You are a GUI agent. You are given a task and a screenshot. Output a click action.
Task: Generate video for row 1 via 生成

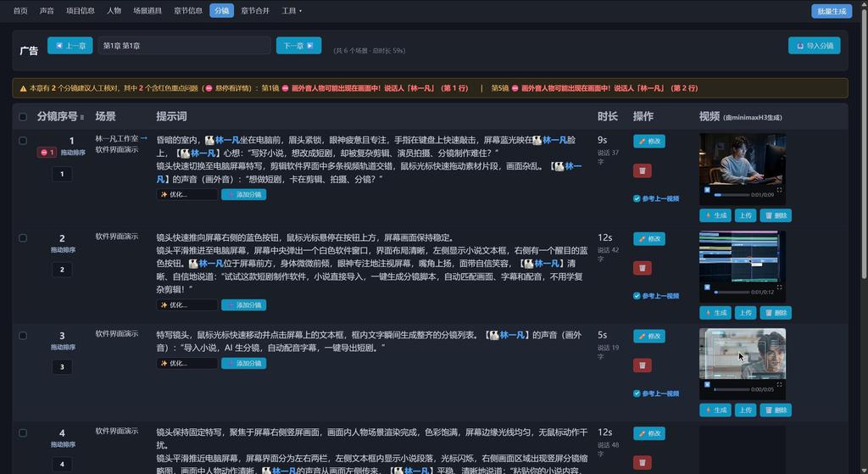[x=715, y=215]
